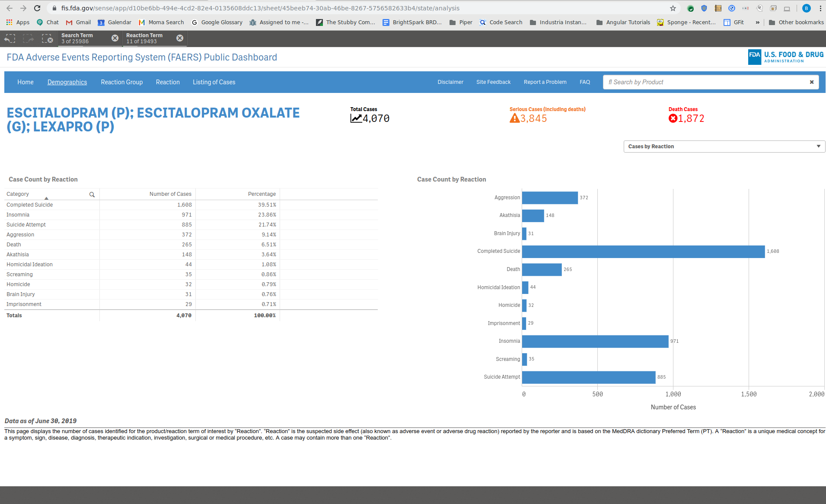Image resolution: width=826 pixels, height=504 pixels.
Task: Click in the Search by Product field
Action: [705, 82]
